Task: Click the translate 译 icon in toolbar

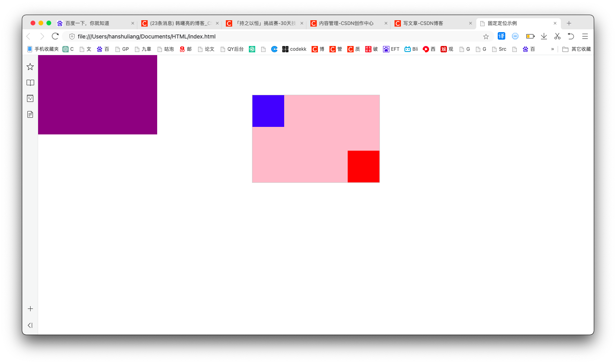Action: click(501, 36)
